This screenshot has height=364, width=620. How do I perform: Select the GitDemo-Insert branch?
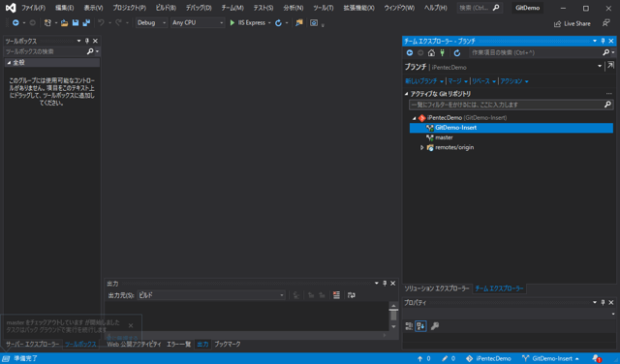(x=511, y=128)
